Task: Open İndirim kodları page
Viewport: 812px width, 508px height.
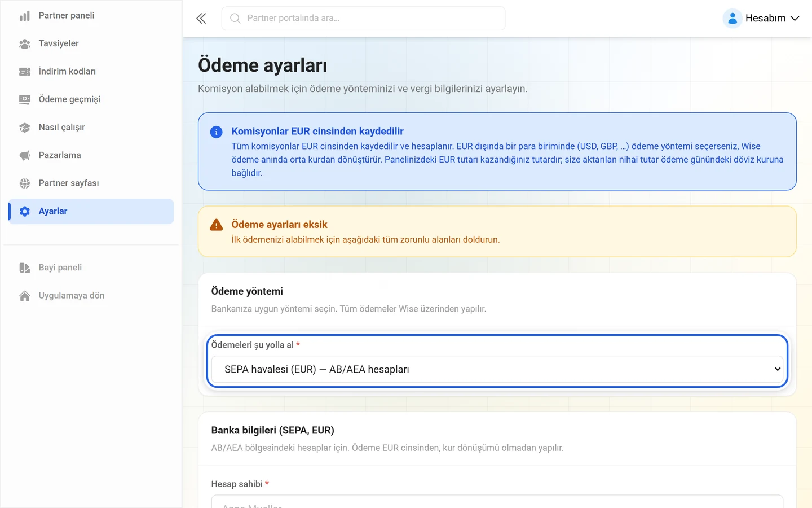Action: pos(91,72)
